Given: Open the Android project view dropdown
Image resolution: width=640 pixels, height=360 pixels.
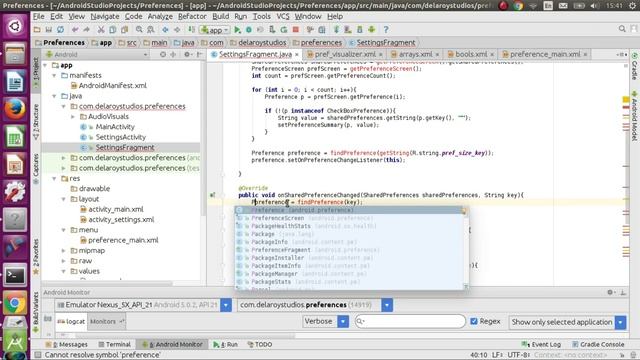Looking at the screenshot, I should click(96, 54).
